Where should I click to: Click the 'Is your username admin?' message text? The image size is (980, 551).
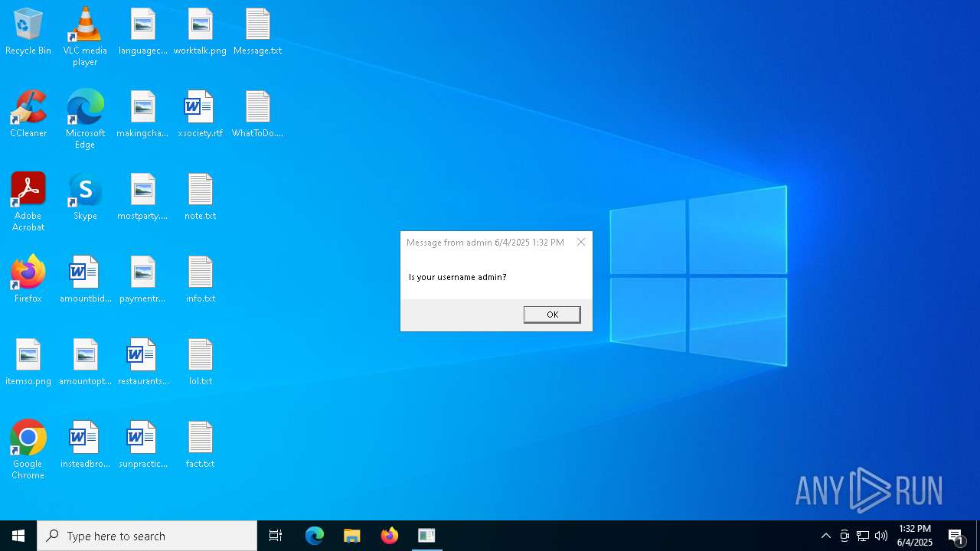(457, 277)
